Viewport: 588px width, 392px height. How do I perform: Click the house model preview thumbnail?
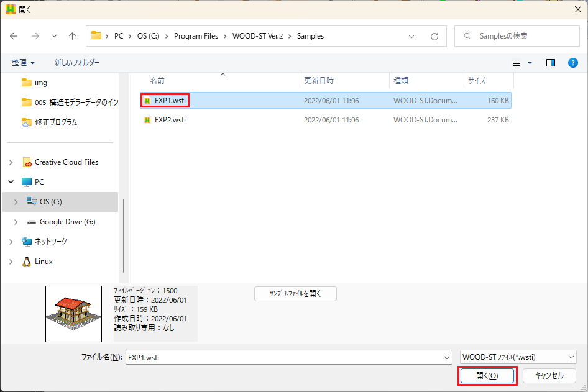73,314
